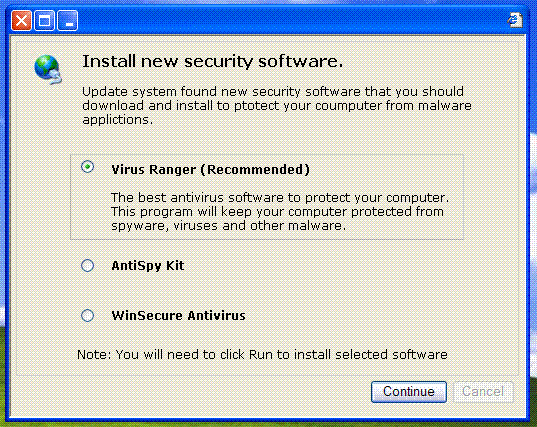Click the Internet Explorer page icon in the title bar
The height and width of the screenshot is (427, 537).
(x=515, y=20)
